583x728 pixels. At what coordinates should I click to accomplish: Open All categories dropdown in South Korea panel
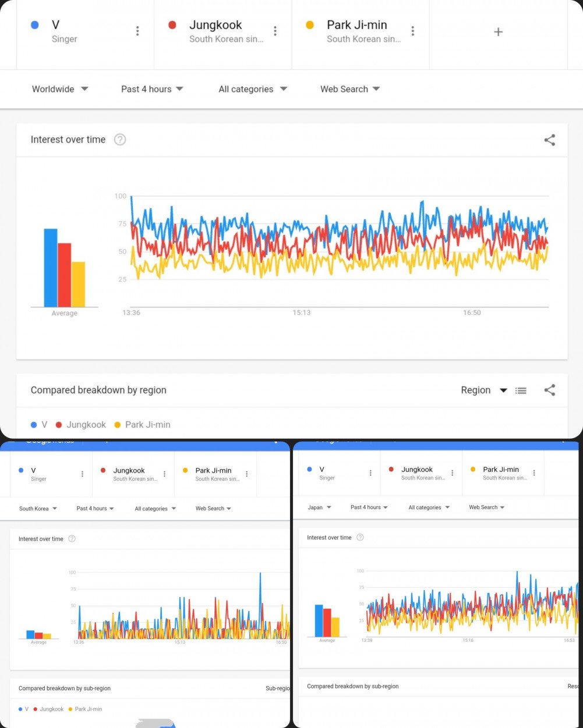(x=155, y=509)
